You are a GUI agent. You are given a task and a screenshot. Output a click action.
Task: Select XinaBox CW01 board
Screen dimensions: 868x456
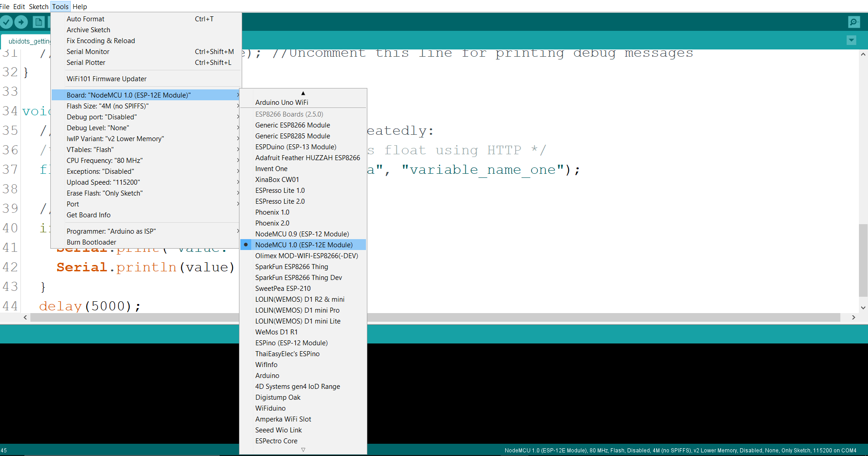point(303,180)
